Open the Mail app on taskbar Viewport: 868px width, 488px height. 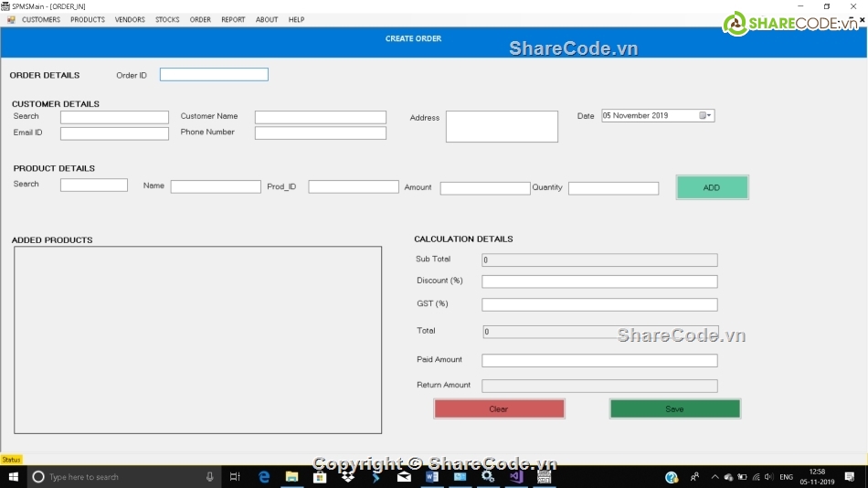click(404, 477)
